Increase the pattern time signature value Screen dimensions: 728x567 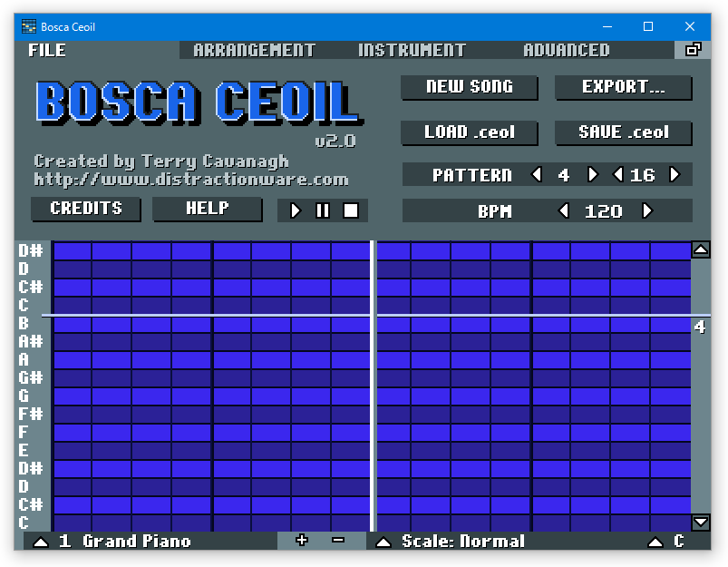coord(592,174)
